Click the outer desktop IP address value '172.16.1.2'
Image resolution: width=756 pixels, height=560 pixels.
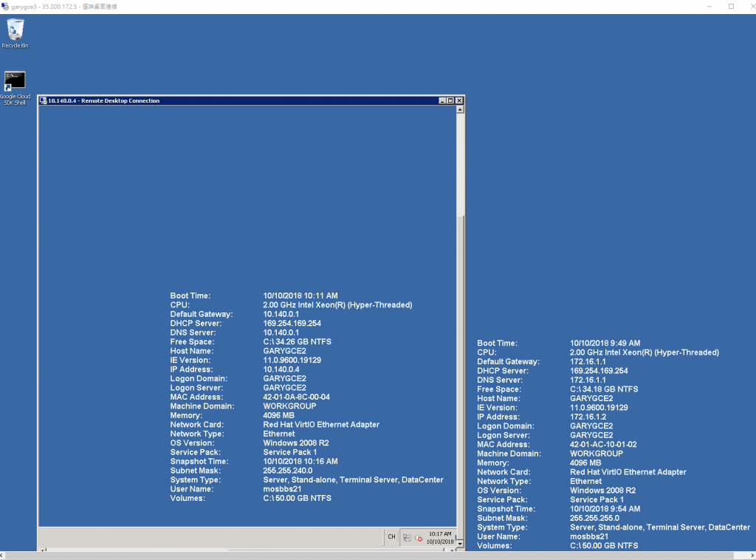point(588,417)
